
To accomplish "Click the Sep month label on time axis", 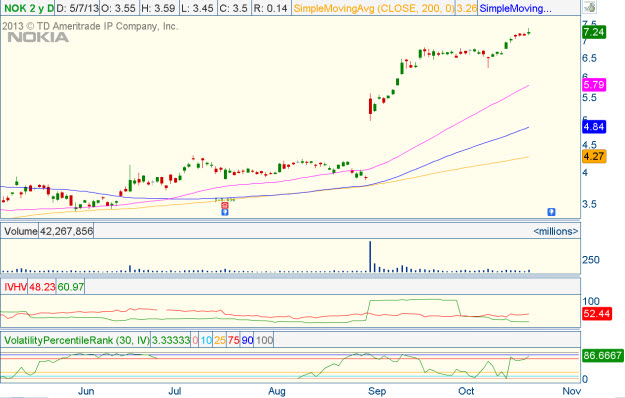I will (377, 391).
